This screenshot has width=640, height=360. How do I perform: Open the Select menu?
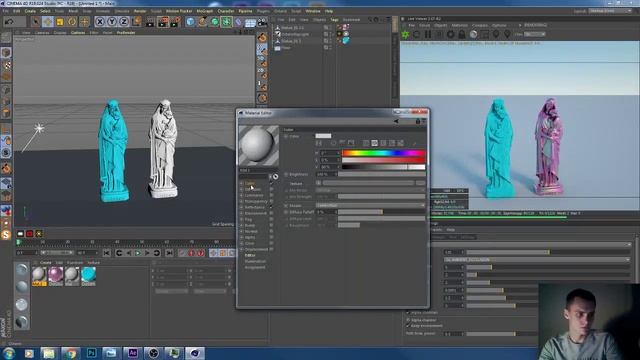click(x=45, y=11)
